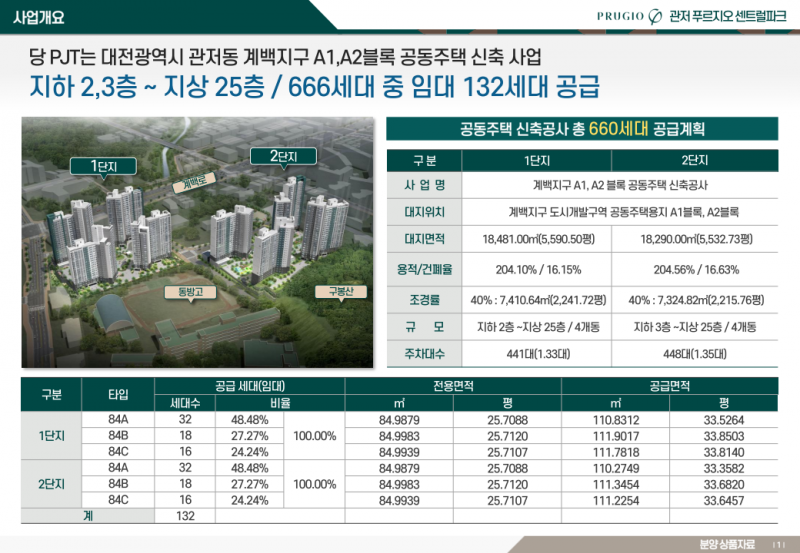Select the 110.8312 supply area cell

point(616,420)
